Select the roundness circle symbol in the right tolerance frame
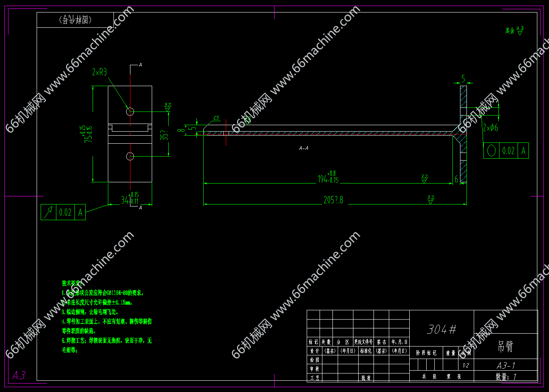Image resolution: width=549 pixels, height=392 pixels. pos(491,151)
